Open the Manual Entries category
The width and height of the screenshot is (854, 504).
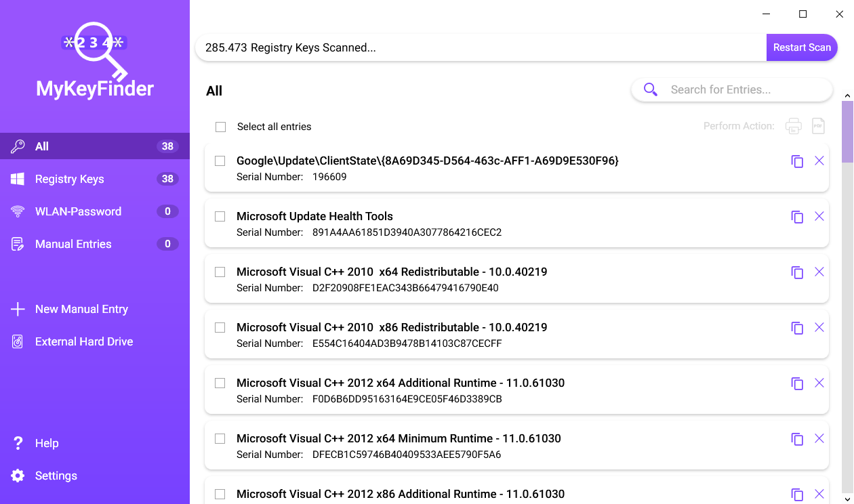coord(95,244)
